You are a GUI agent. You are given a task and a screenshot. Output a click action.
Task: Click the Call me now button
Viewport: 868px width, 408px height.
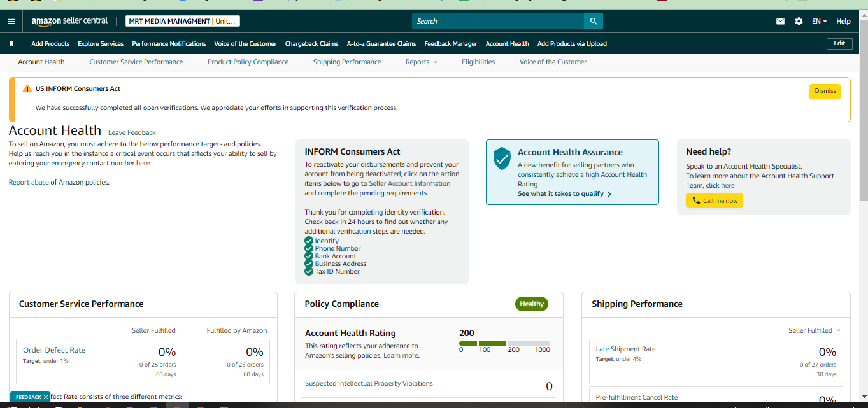coord(715,200)
